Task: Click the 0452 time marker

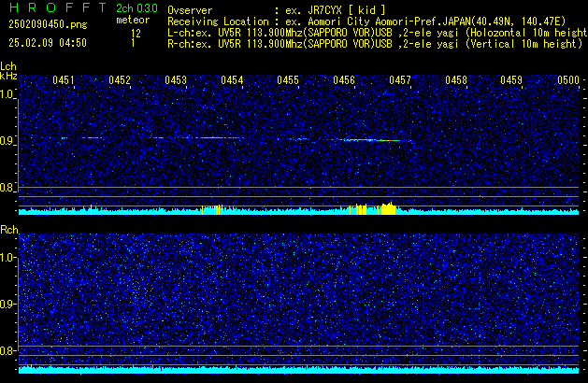Action: tap(120, 80)
